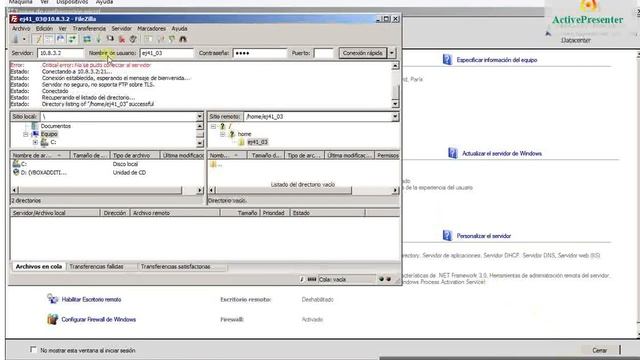Click Configurar Firewall de Windows link
This screenshot has width=640, height=360.
(x=98, y=319)
